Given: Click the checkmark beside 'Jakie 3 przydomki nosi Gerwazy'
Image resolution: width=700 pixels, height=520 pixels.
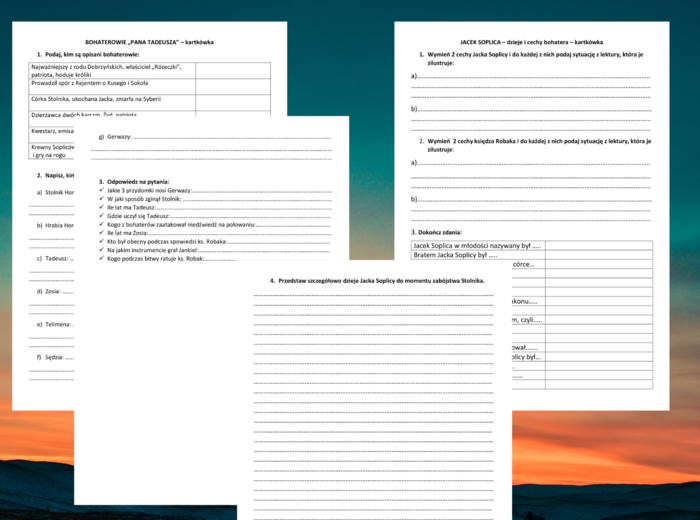Looking at the screenshot, I should pos(102,189).
